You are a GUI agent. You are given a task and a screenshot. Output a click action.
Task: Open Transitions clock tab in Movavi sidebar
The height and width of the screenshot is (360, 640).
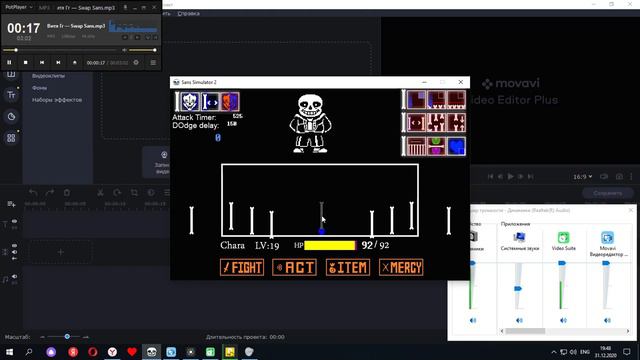pyautogui.click(x=11, y=116)
